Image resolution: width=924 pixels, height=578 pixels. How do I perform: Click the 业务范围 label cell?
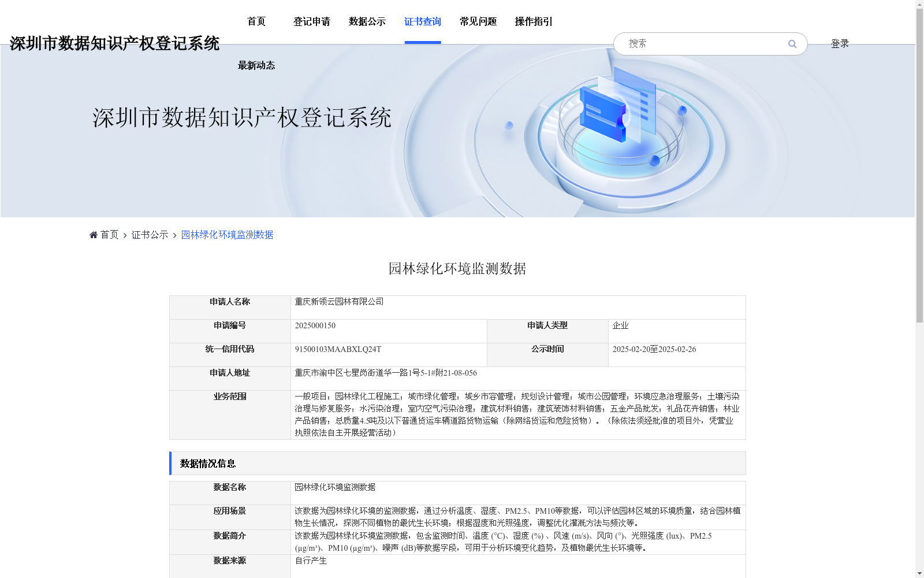click(230, 415)
